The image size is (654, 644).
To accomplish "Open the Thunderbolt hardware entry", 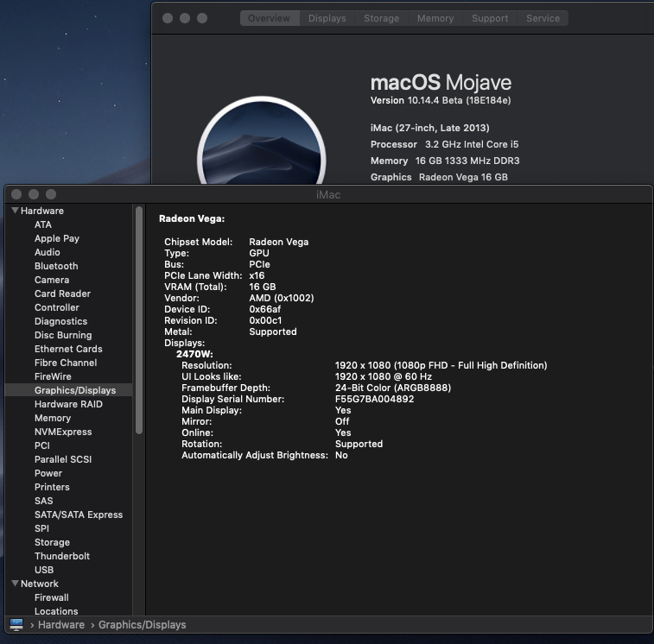I will pos(62,556).
